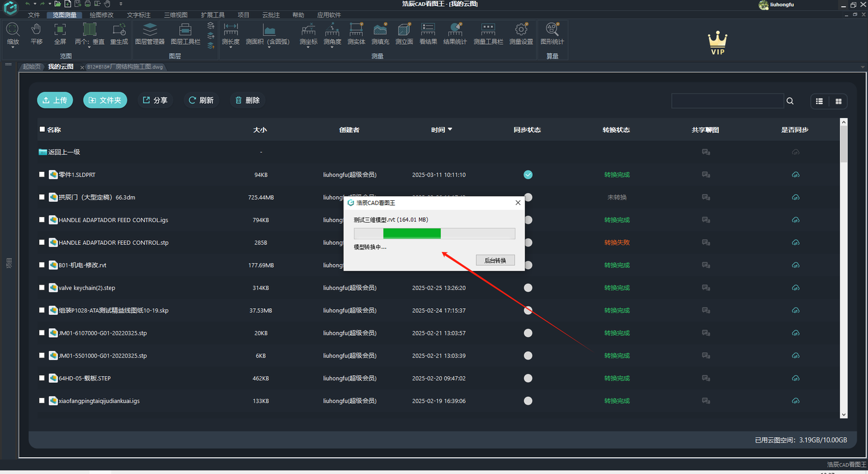
Task: Tick checkbox of JM01-6107000-G01-20220325.stp
Action: 42,333
